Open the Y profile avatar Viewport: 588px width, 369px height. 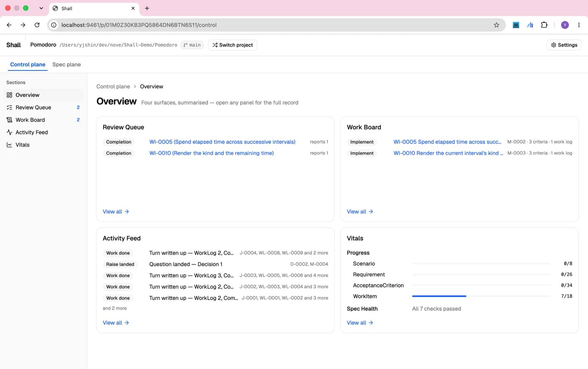click(565, 25)
